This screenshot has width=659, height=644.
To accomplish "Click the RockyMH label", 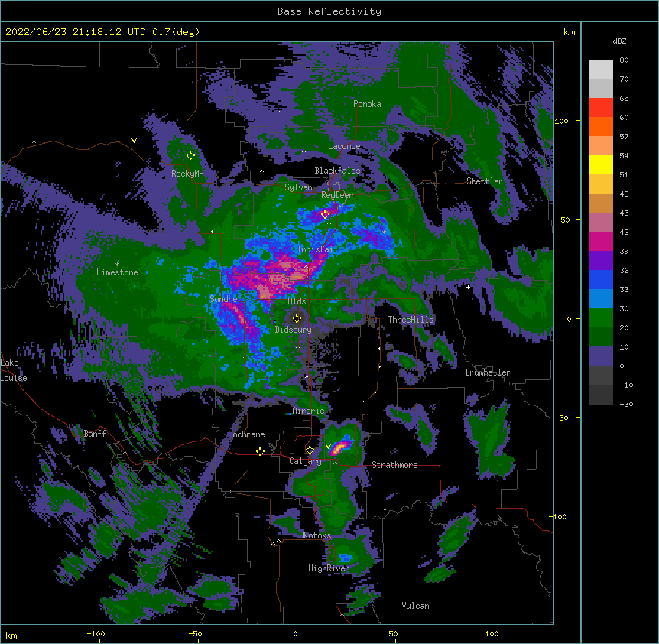I will tap(187, 174).
